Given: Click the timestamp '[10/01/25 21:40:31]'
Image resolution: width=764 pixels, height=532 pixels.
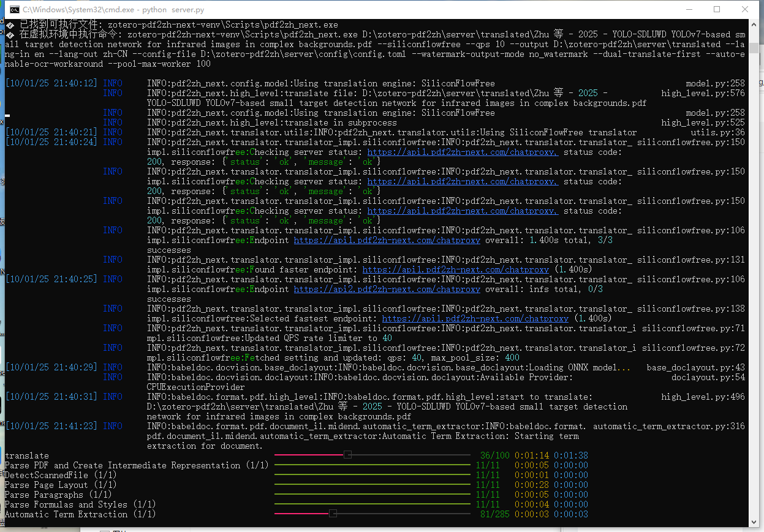Looking at the screenshot, I should (x=51, y=397).
